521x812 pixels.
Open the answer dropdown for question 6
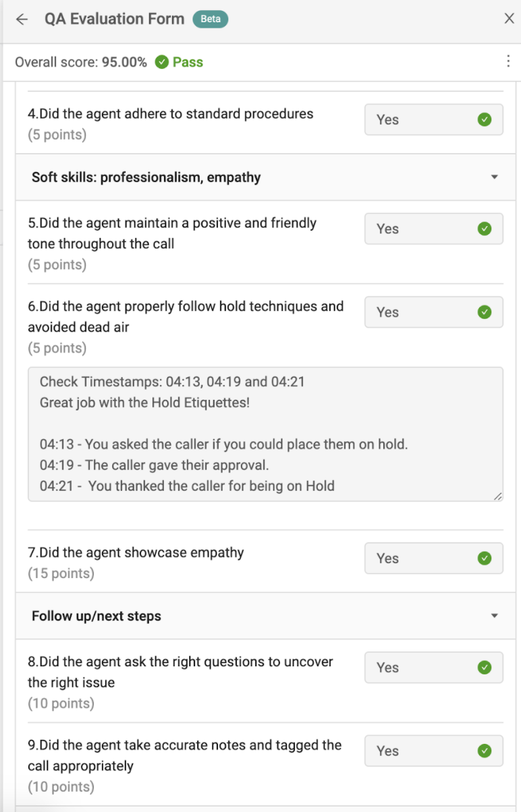(x=434, y=312)
